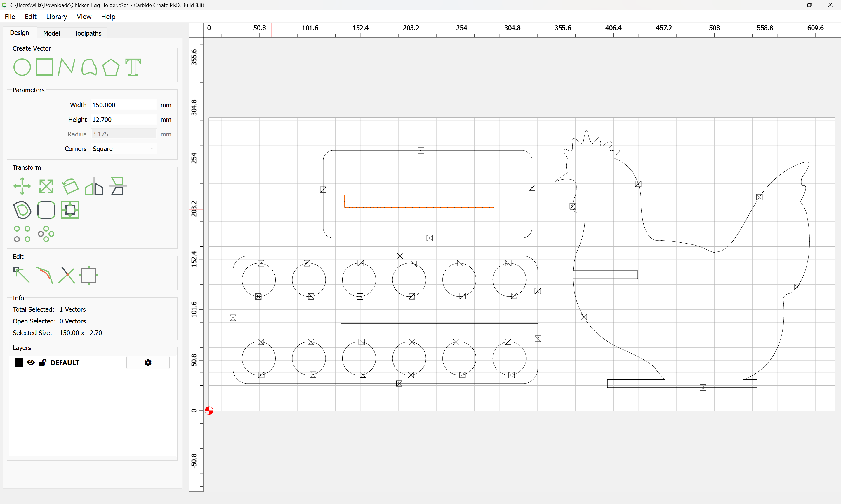This screenshot has width=841, height=504.
Task: Switch to the Toolpaths tab
Action: [x=88, y=33]
